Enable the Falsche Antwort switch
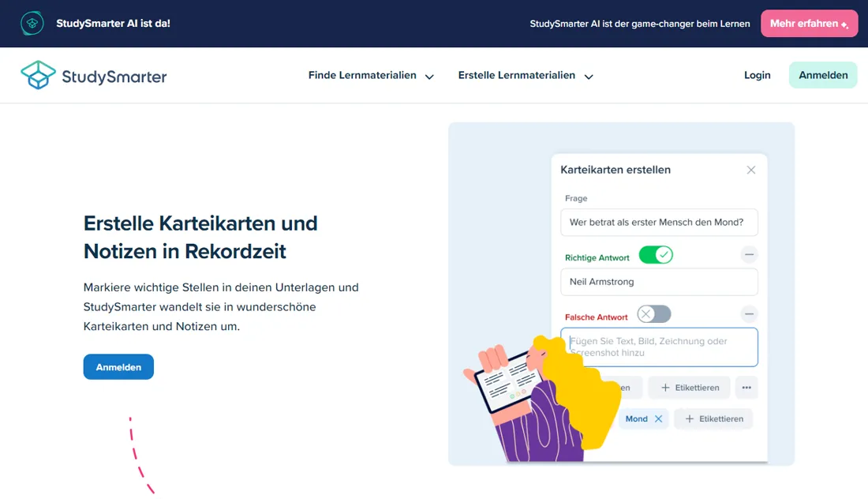 click(x=654, y=314)
